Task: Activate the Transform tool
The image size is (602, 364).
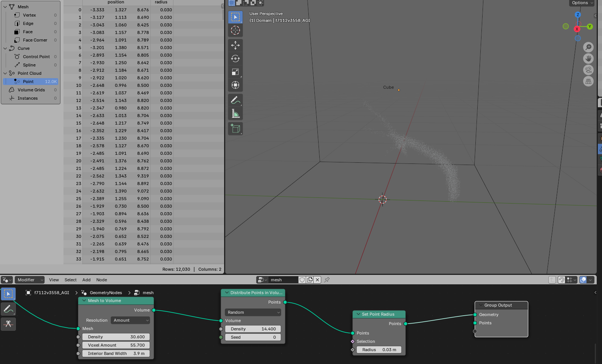Action: coord(235,85)
